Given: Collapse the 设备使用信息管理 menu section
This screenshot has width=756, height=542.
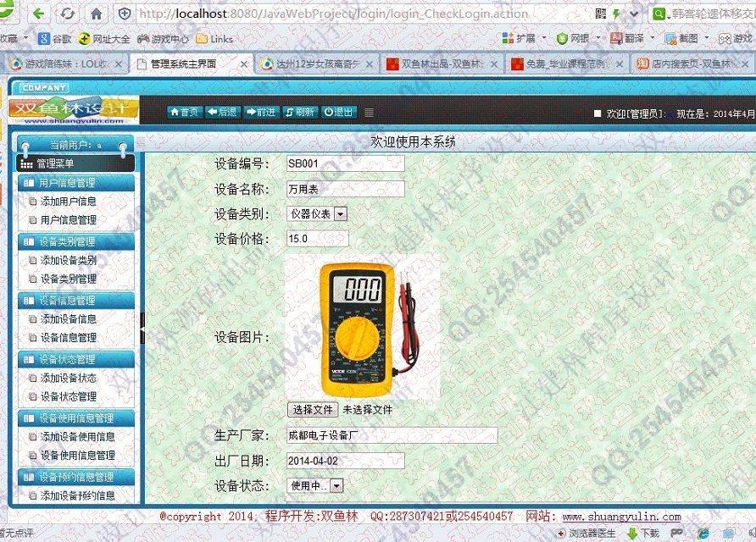Looking at the screenshot, I should [76, 418].
